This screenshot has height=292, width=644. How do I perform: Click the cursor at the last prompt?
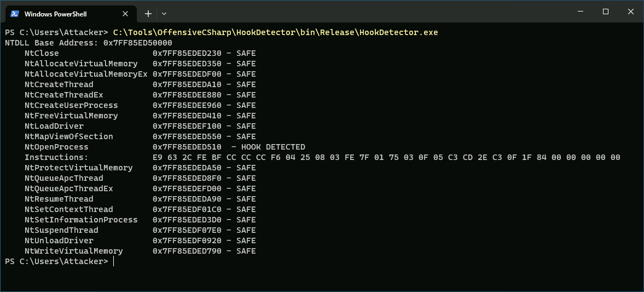(113, 261)
